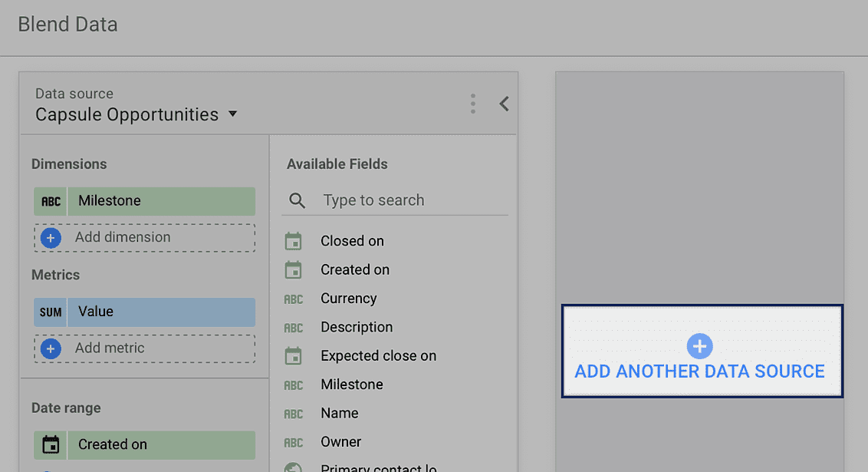Click the ABC icon on Milestone dimension

[x=51, y=201]
